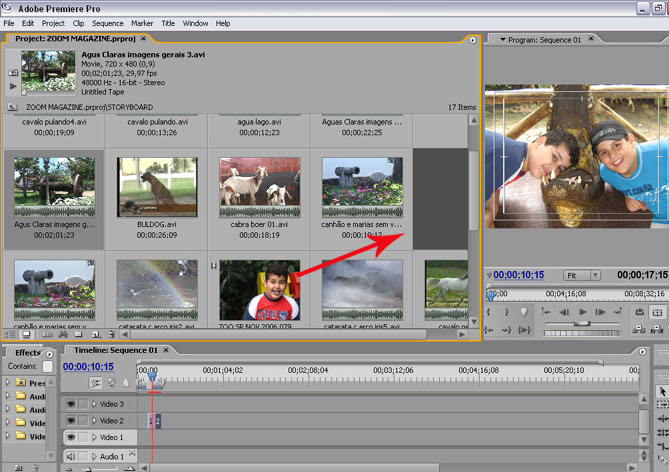Click the Snap icon in the timeline
669x472 pixels.
[x=96, y=383]
